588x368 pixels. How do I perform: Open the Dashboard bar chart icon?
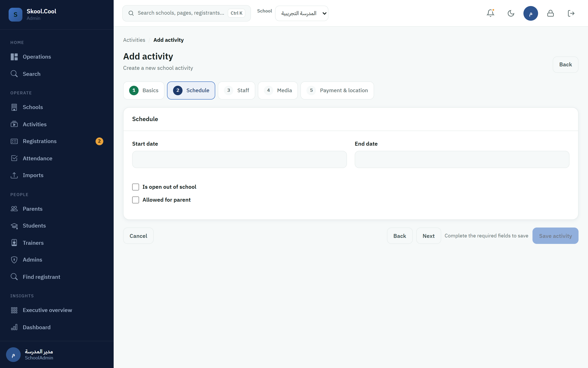pyautogui.click(x=14, y=327)
